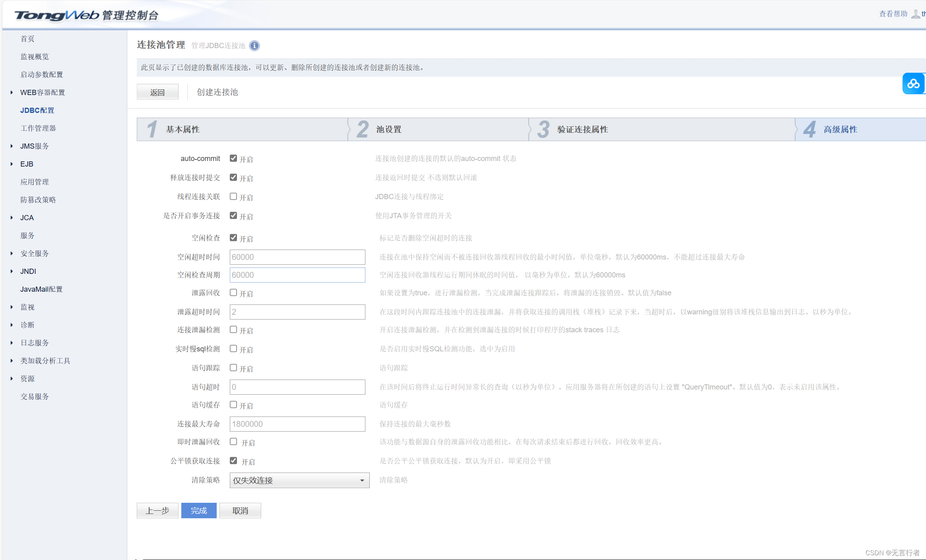Viewport: 926px width, 560px height.
Task: Click the 完成 button
Action: point(199,511)
